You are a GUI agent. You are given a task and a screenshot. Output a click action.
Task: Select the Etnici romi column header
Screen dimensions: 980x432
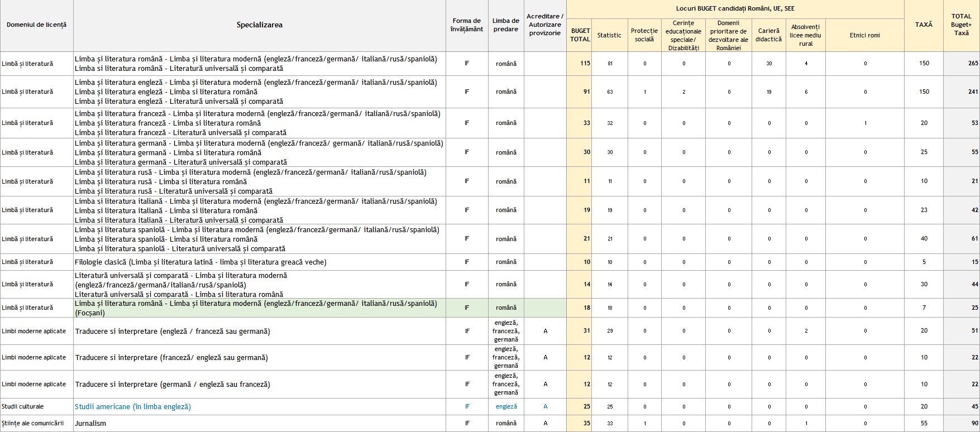click(865, 35)
